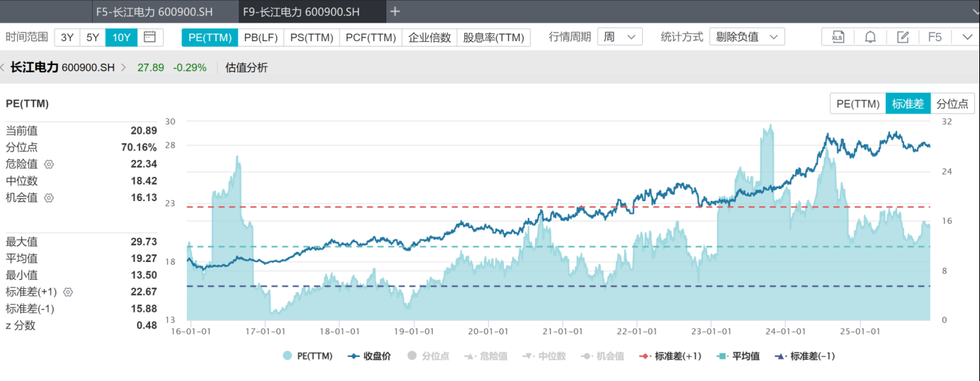Export data with the XLS icon

pos(838,37)
